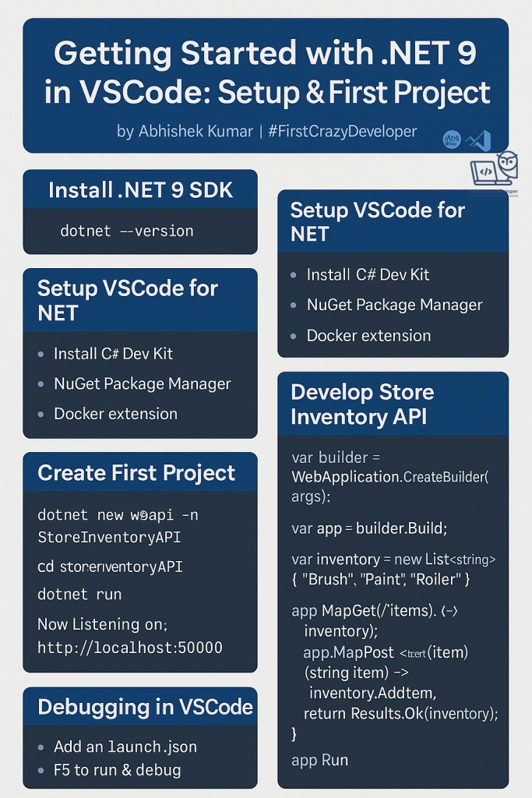Click the var app = builder.Build line
Viewport: 532px width, 798px height.
coord(368,528)
